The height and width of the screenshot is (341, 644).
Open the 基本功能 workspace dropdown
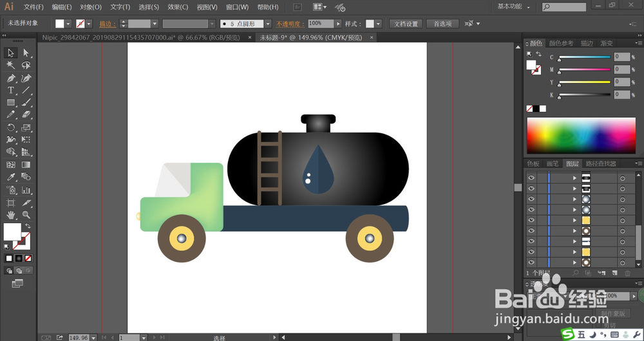[513, 6]
